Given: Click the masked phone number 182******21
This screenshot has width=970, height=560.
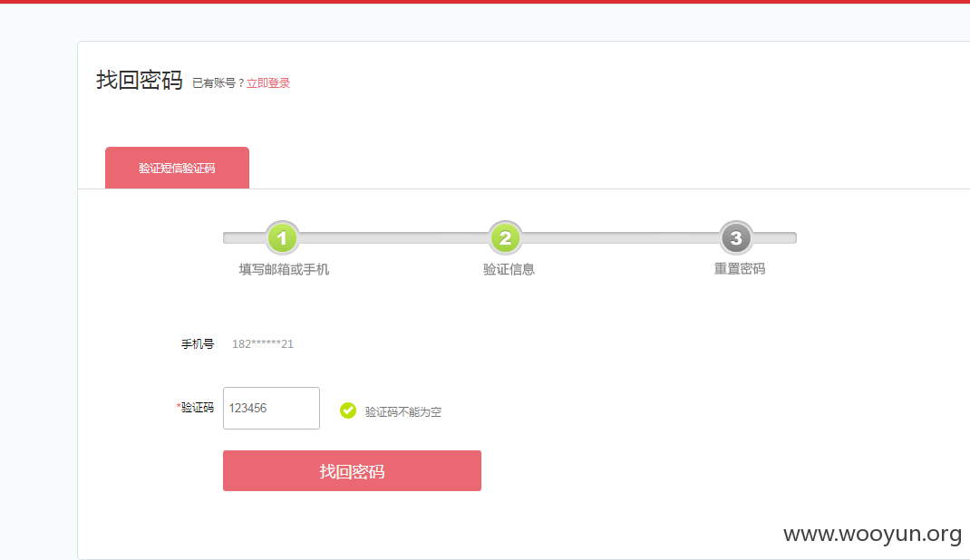Looking at the screenshot, I should click(x=263, y=344).
